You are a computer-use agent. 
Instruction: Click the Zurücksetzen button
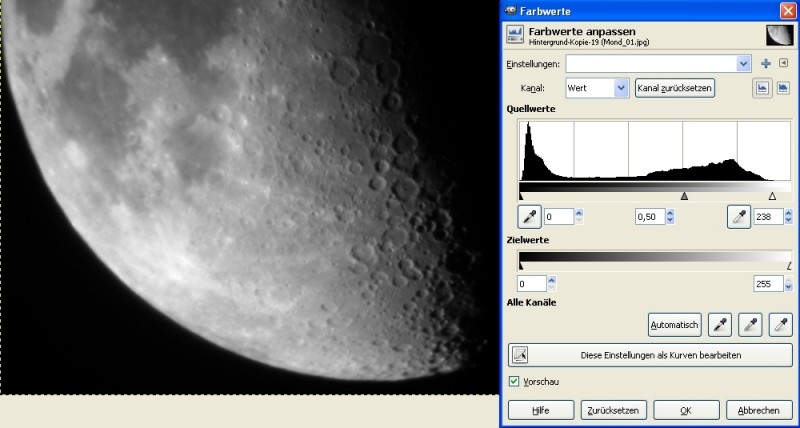(x=614, y=410)
